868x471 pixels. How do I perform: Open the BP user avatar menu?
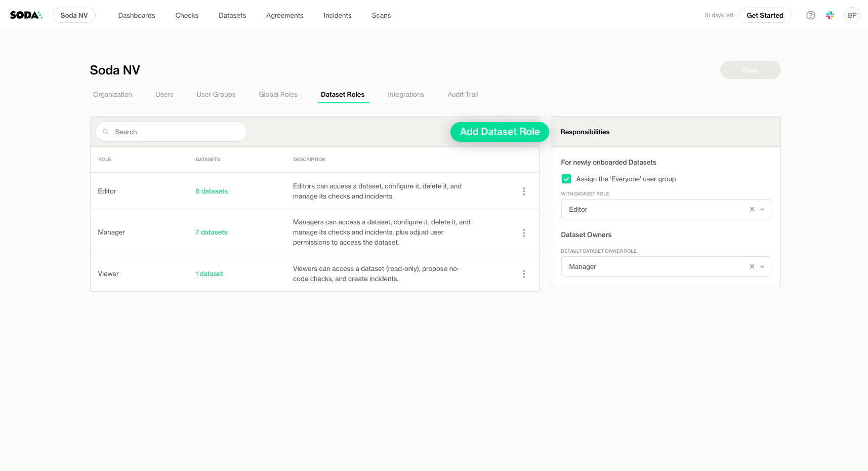click(852, 15)
